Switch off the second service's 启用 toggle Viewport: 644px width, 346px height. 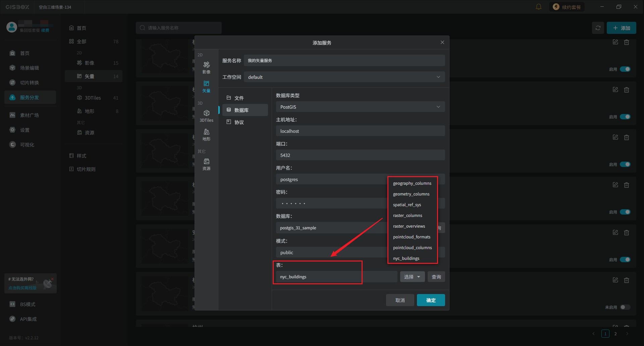tap(625, 117)
